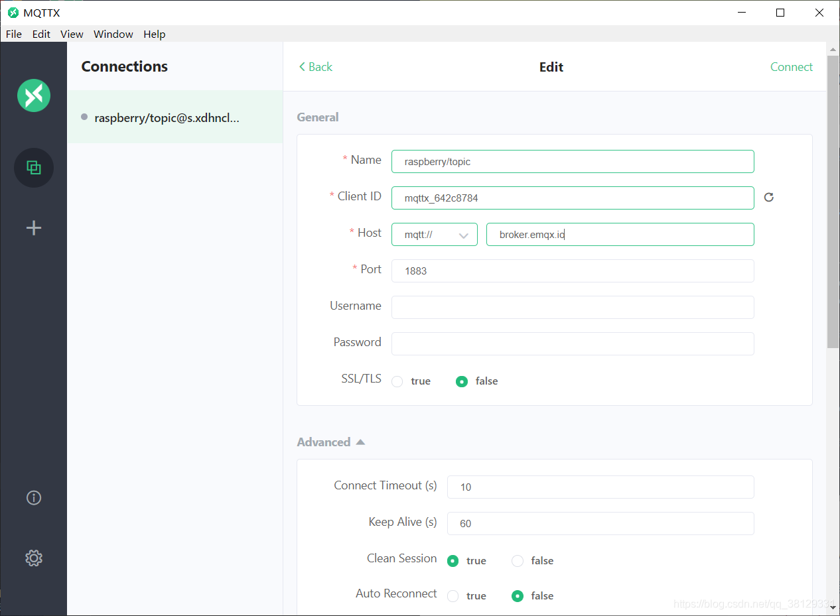
Task: Set Clean Session to true
Action: (453, 561)
